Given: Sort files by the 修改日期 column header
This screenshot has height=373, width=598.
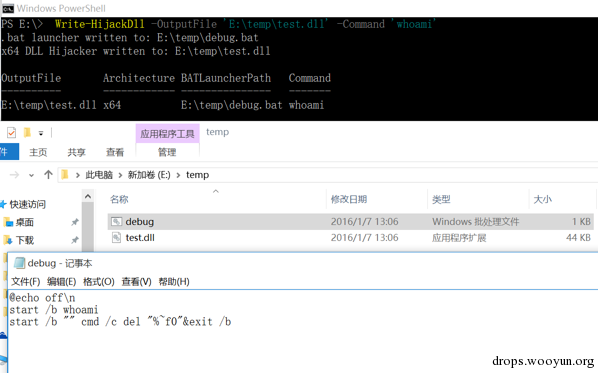Looking at the screenshot, I should coord(349,199).
